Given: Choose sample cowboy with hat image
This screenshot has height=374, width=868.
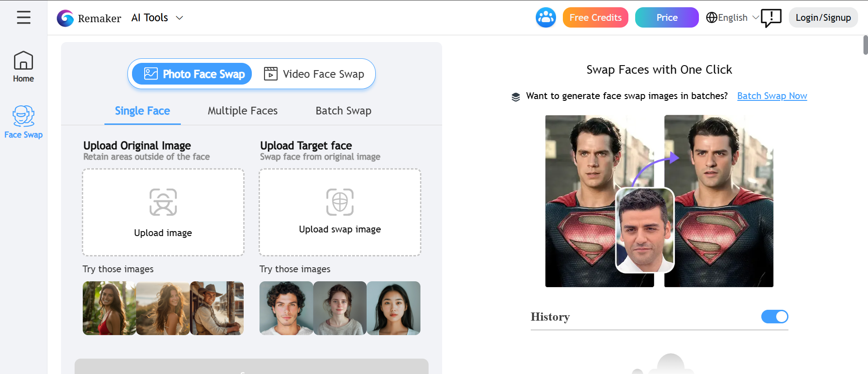Looking at the screenshot, I should (x=217, y=308).
